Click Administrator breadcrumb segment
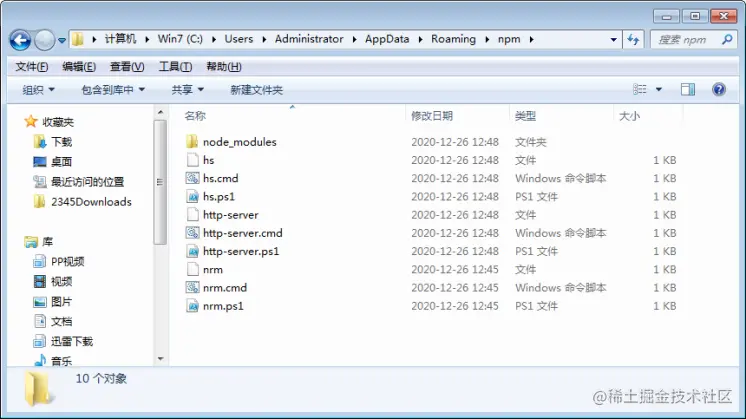 coord(309,39)
